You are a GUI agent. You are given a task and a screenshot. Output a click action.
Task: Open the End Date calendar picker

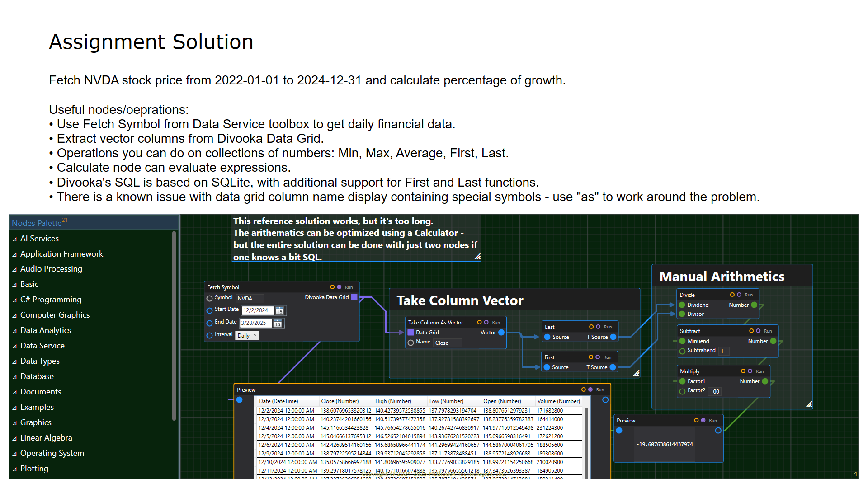coord(278,324)
